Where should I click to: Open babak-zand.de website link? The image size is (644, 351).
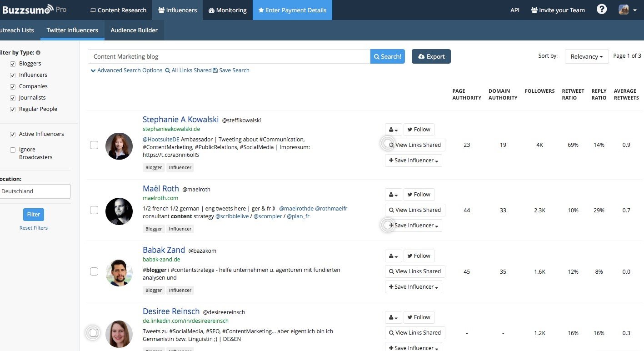pyautogui.click(x=161, y=260)
